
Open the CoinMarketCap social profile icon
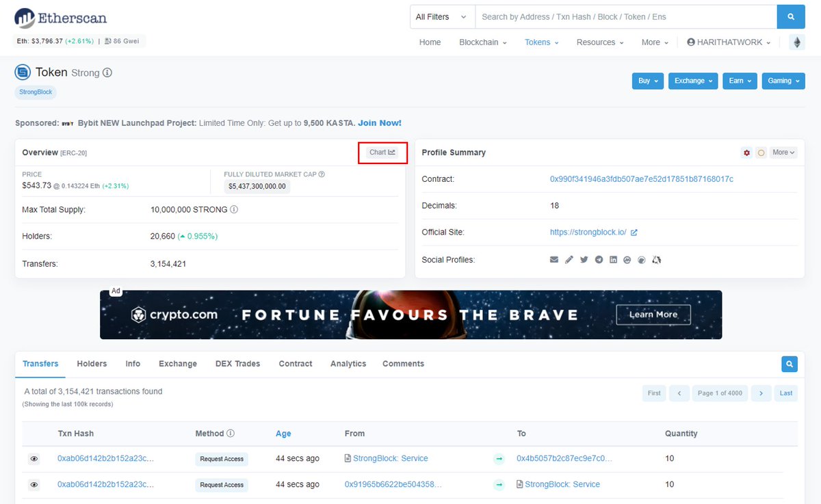point(627,260)
